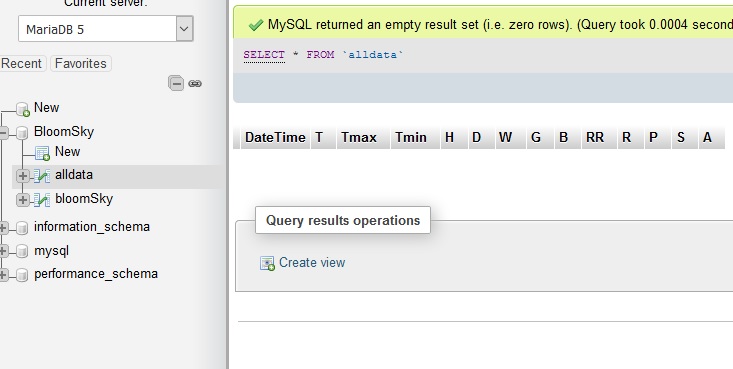Open the BloomSky database
The image size is (733, 369).
pos(64,131)
